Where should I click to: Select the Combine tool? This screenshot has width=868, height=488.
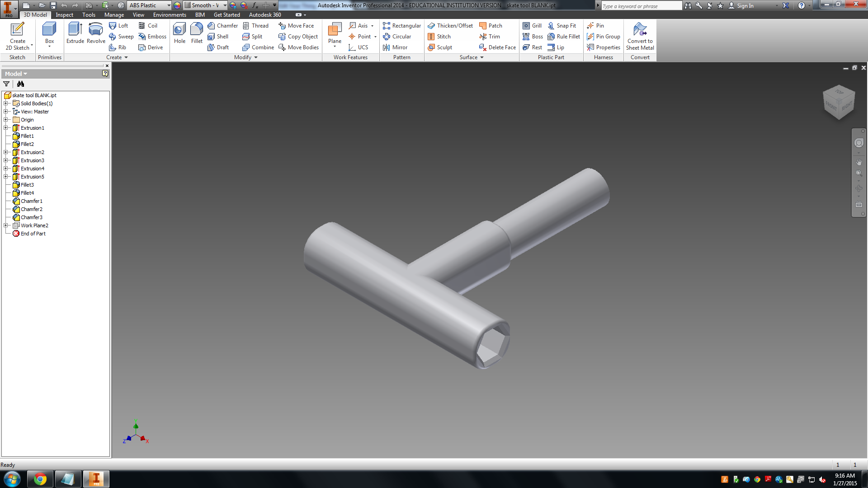258,47
